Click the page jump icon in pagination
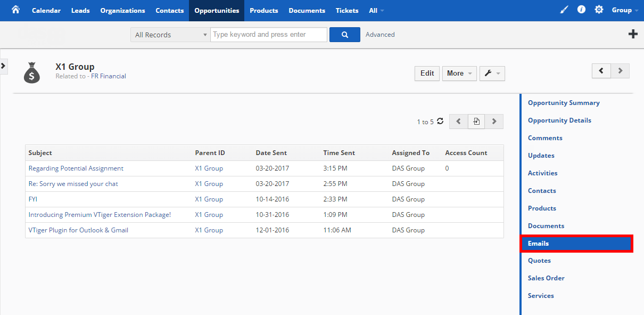This screenshot has height=315, width=644. pos(476,122)
